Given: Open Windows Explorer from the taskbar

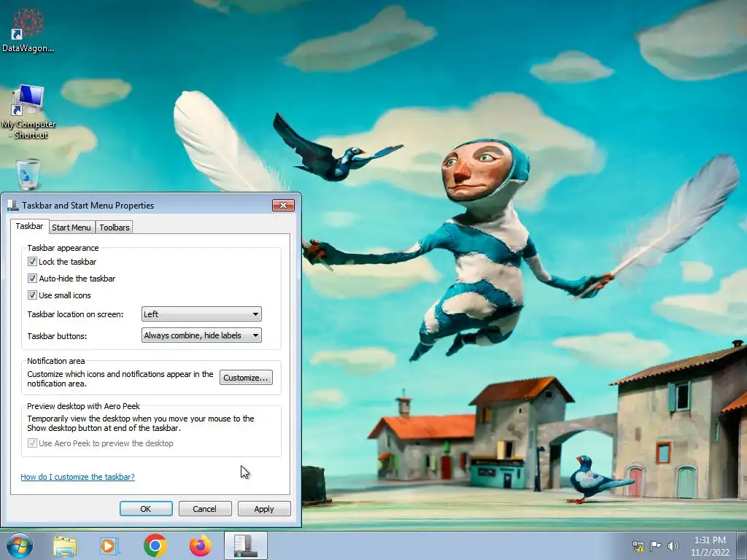Looking at the screenshot, I should tap(64, 545).
